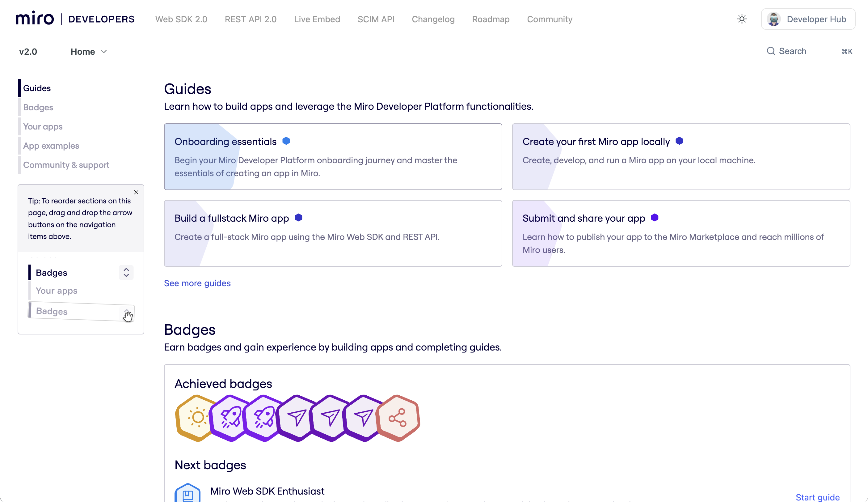
Task: Close the reorder sections tip box
Action: tap(136, 192)
